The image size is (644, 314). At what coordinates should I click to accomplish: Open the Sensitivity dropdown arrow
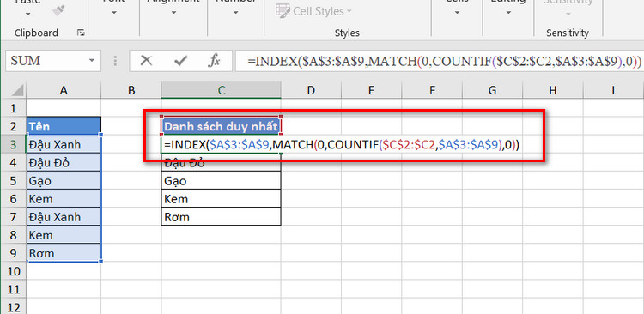568,14
